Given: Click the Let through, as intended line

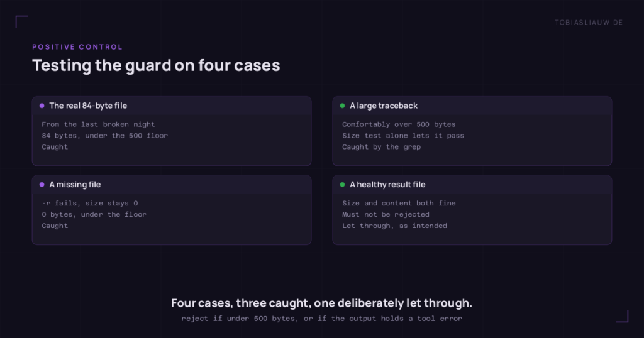Looking at the screenshot, I should pyautogui.click(x=394, y=226).
